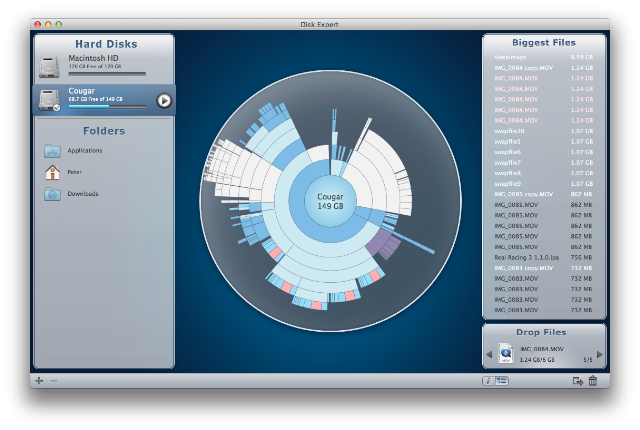Show next file in Drop Files

coord(600,354)
